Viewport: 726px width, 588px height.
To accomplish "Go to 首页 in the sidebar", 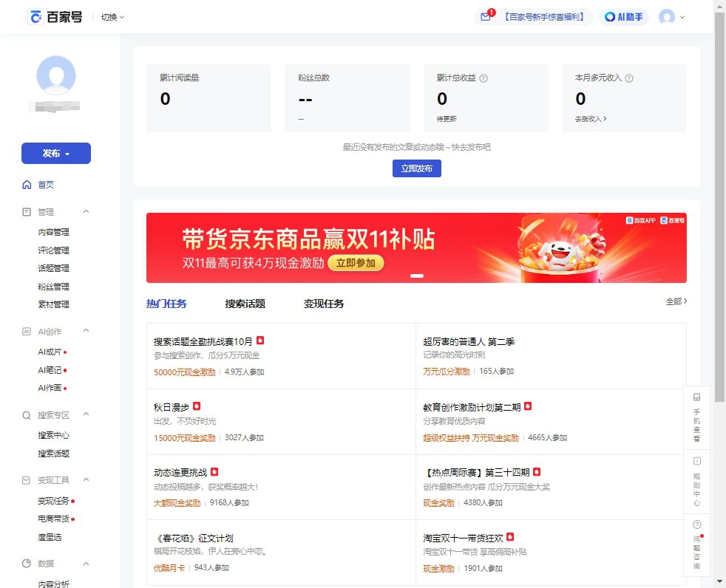I will pos(46,185).
